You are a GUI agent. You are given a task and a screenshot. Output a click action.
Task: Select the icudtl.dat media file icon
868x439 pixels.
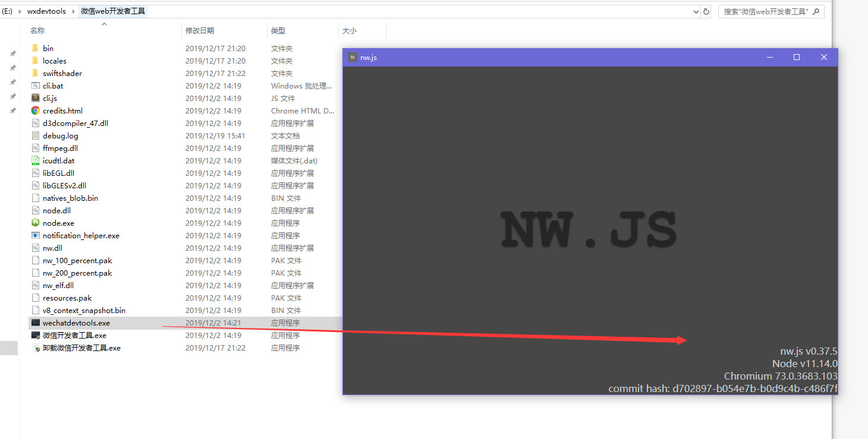point(35,160)
